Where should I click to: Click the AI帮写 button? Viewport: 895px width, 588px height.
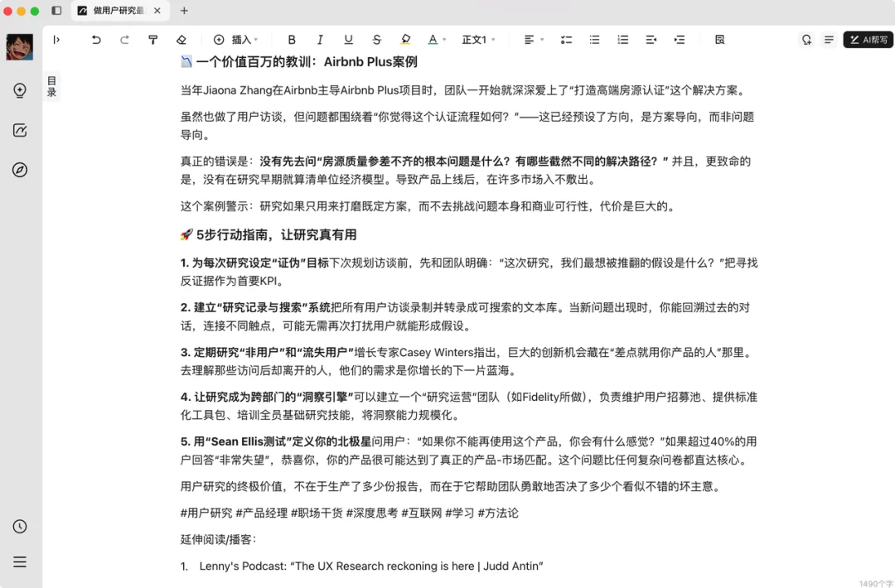tap(868, 39)
